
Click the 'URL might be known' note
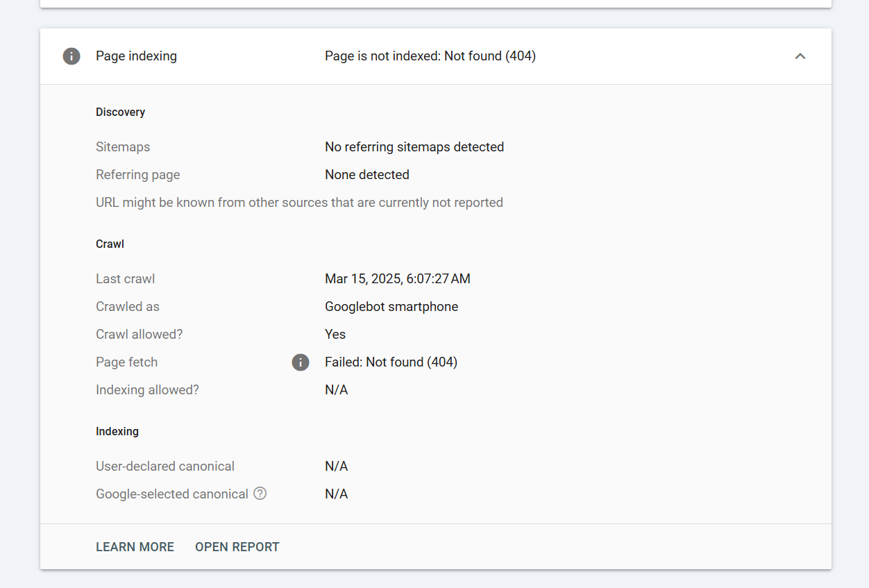(299, 203)
